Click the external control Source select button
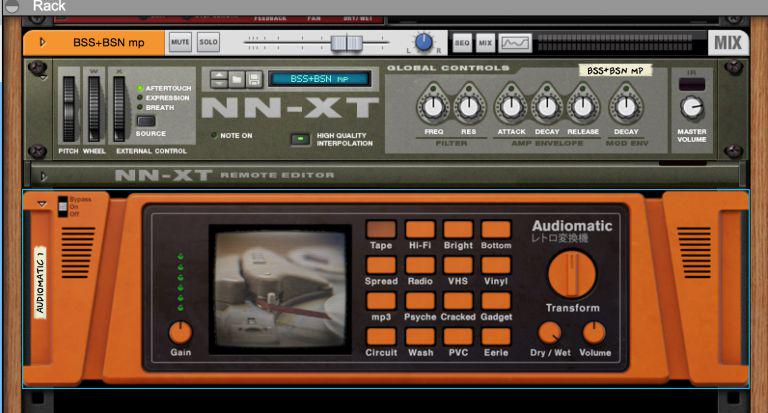 [x=145, y=121]
